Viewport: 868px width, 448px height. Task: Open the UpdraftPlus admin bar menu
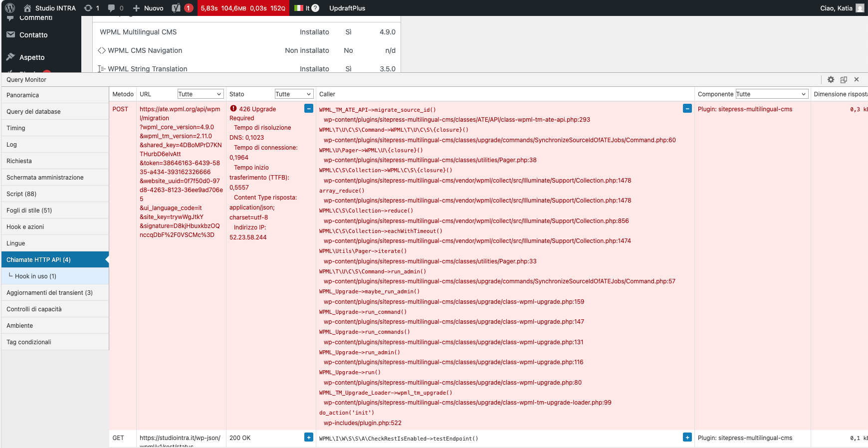[x=347, y=8]
